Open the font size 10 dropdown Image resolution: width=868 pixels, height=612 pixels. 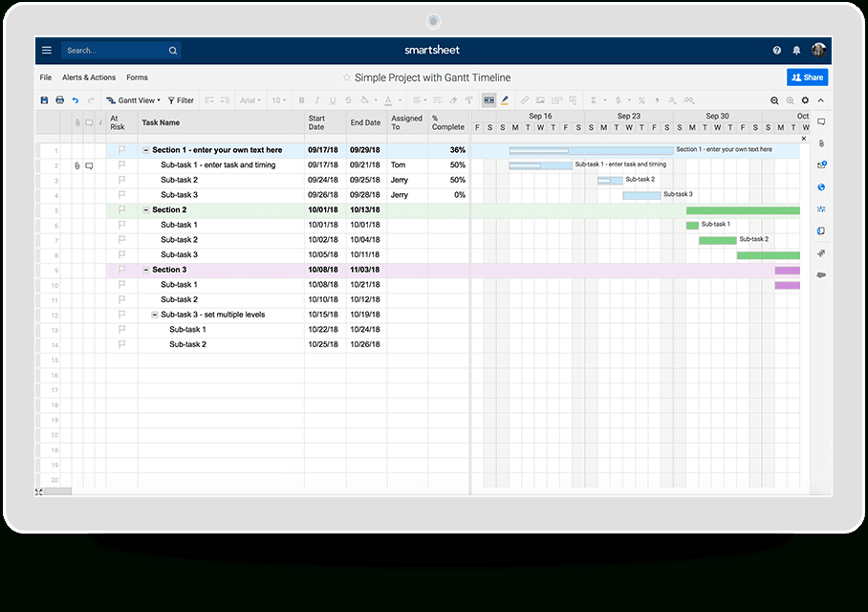point(279,100)
